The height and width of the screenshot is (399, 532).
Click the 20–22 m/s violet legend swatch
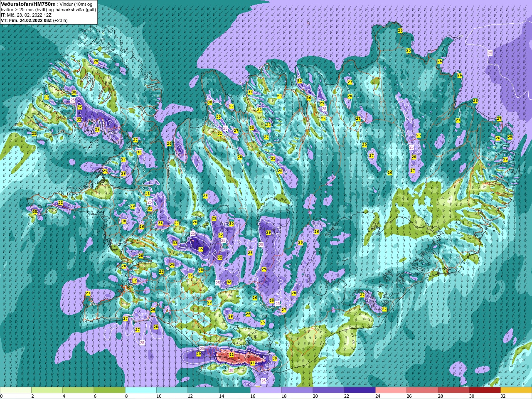coord(328,390)
